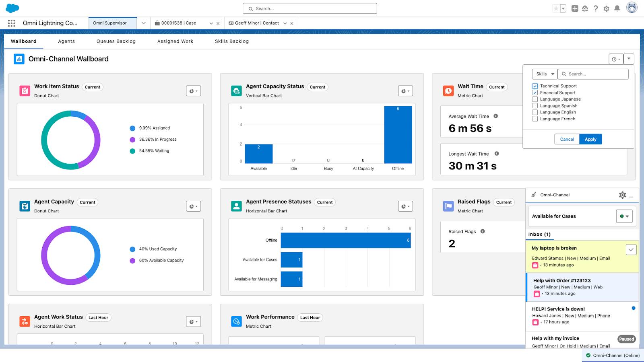Switch to the Agents tab
The image size is (644, 362).
(66, 41)
